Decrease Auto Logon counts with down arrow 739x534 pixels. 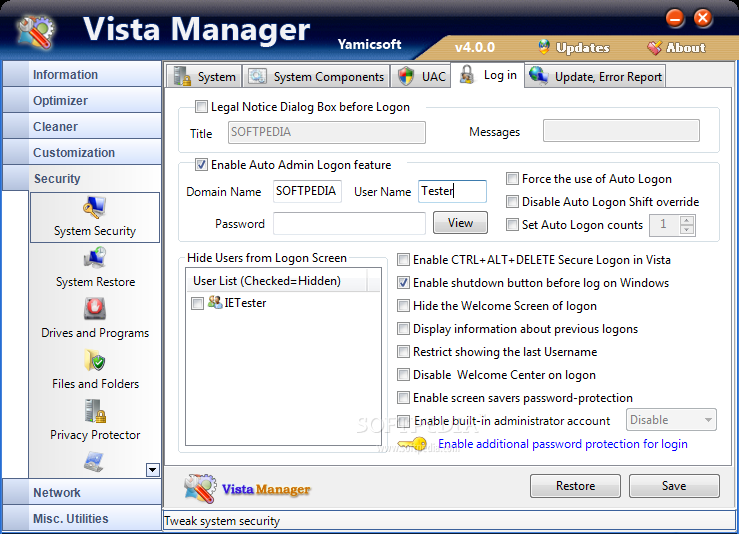pos(687,230)
